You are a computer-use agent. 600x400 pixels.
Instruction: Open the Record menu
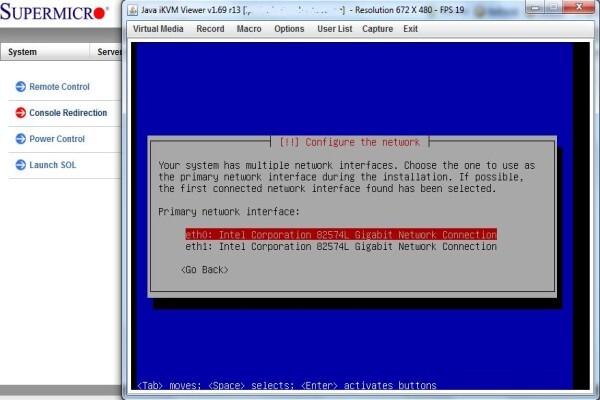210,29
